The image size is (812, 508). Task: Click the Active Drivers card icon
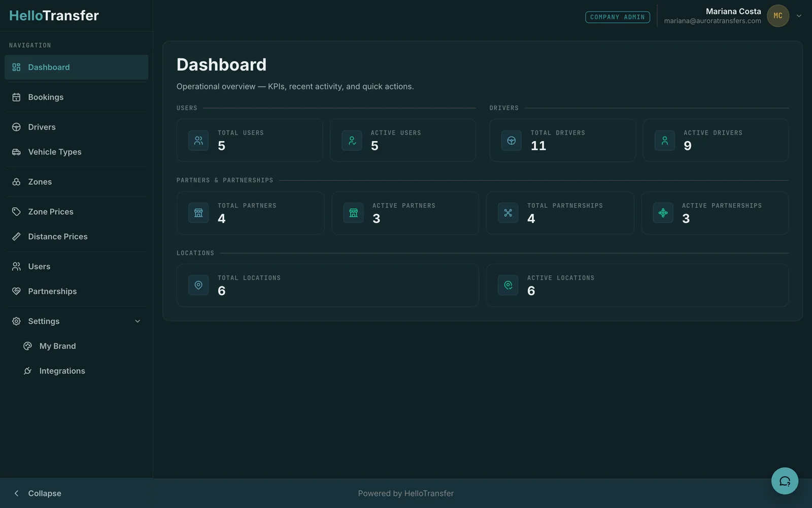click(665, 141)
